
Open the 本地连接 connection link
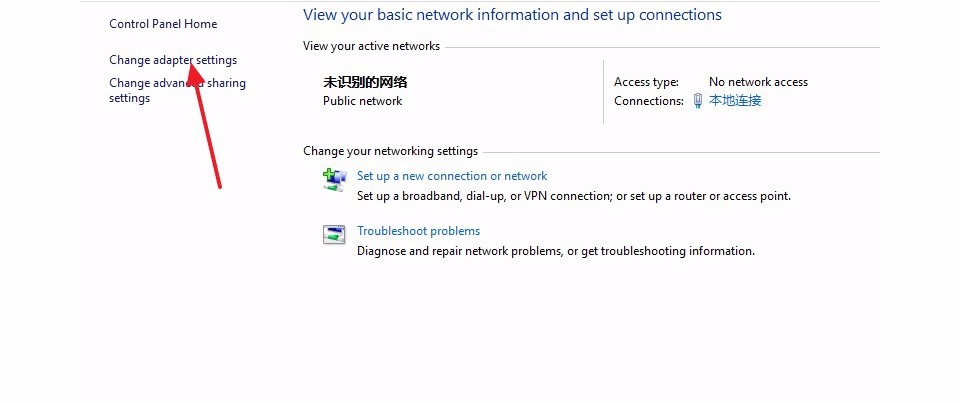click(x=735, y=100)
